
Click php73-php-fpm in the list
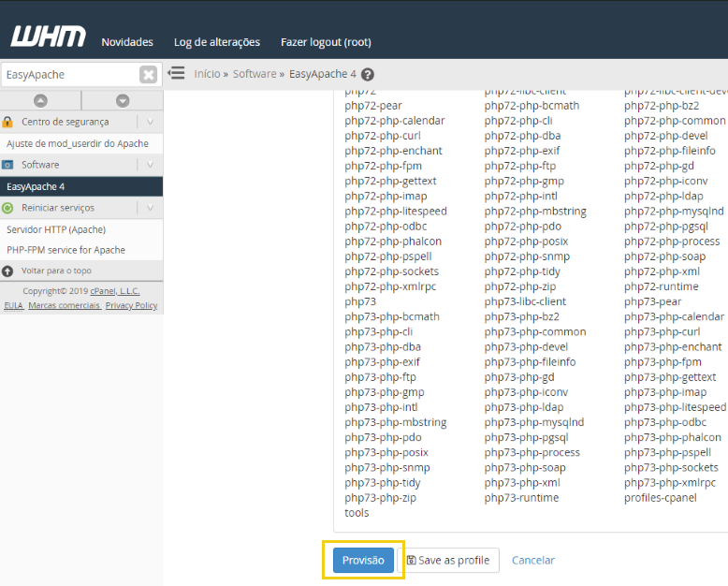[x=662, y=361]
